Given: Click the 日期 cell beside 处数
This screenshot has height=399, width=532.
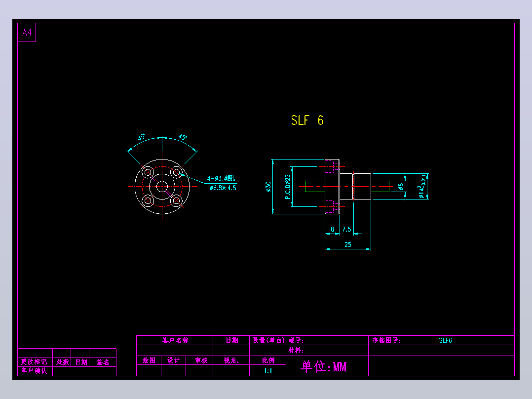Looking at the screenshot, I should [x=81, y=362].
